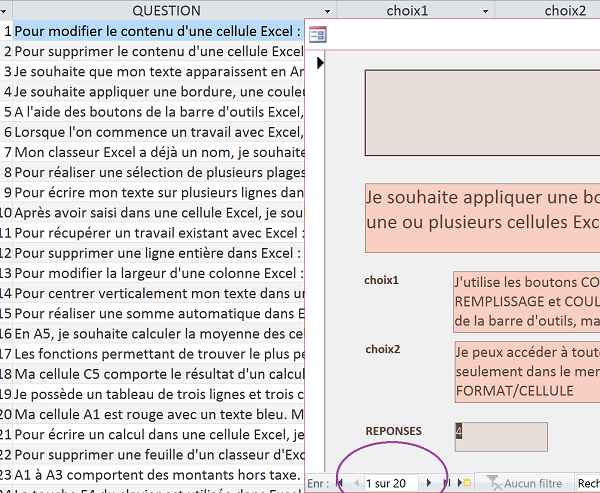
Task: Click the REPONSES label on the form
Action: (x=393, y=431)
